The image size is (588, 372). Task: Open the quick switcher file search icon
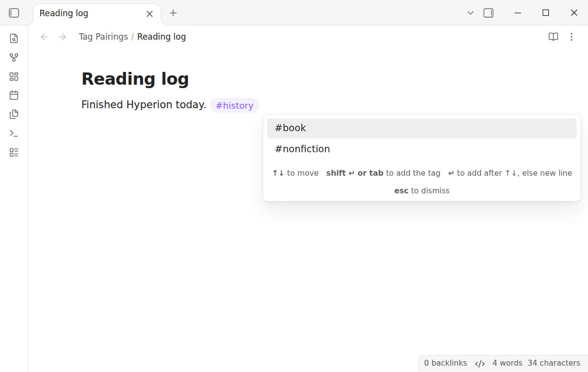tap(14, 38)
